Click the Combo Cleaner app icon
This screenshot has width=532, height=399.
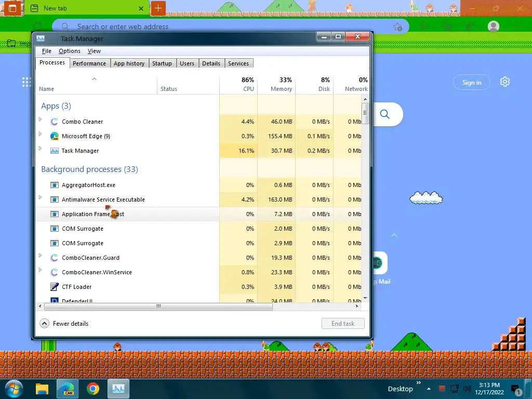[x=54, y=122]
